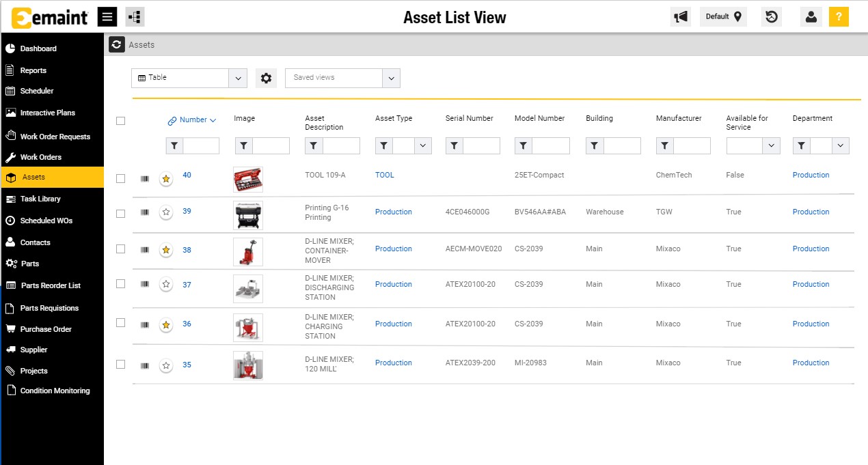Open the printer thumbnail for asset 39

[x=247, y=215]
